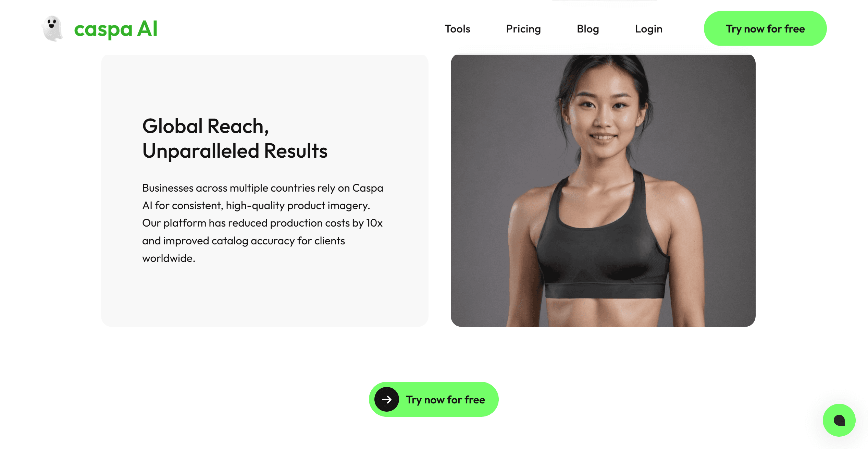Open the Tools menu item
The height and width of the screenshot is (449, 868).
point(457,29)
